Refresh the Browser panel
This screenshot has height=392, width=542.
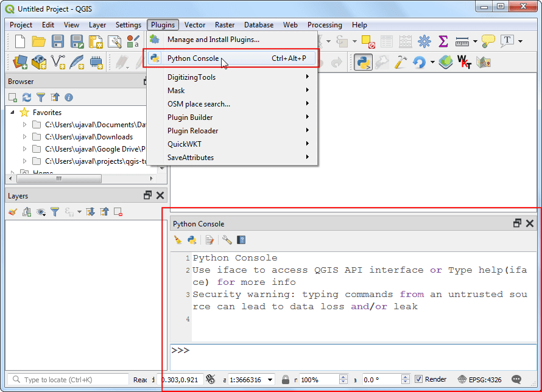click(x=26, y=97)
